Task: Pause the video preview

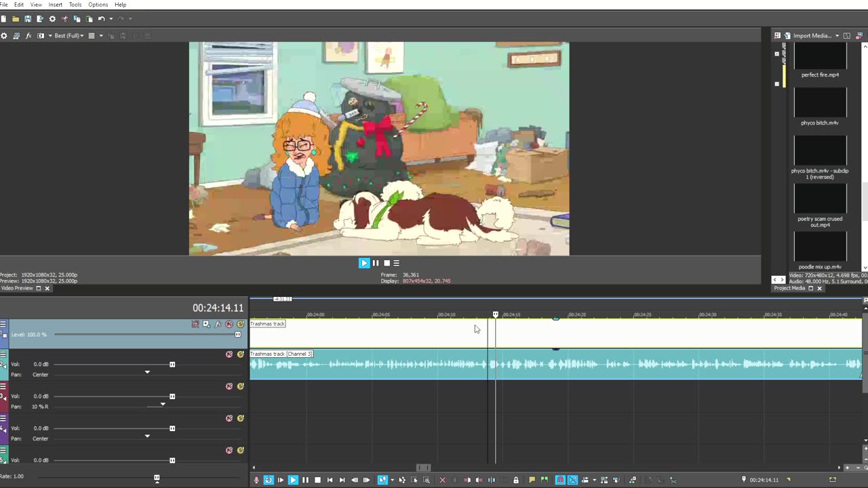Action: point(376,263)
